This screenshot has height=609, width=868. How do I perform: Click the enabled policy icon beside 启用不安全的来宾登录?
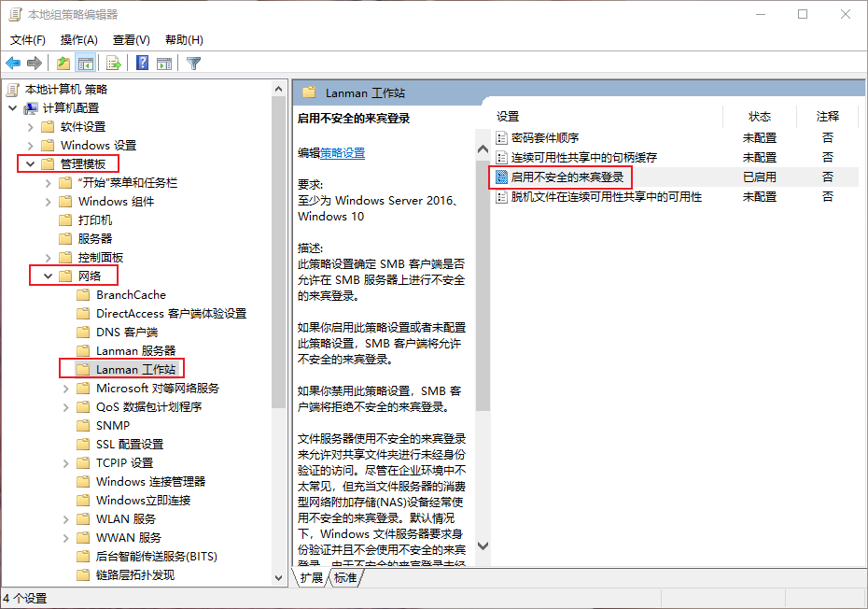[501, 177]
